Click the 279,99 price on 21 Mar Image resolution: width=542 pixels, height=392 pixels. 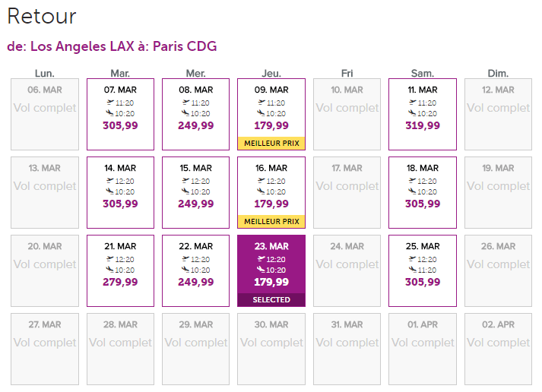(x=120, y=282)
